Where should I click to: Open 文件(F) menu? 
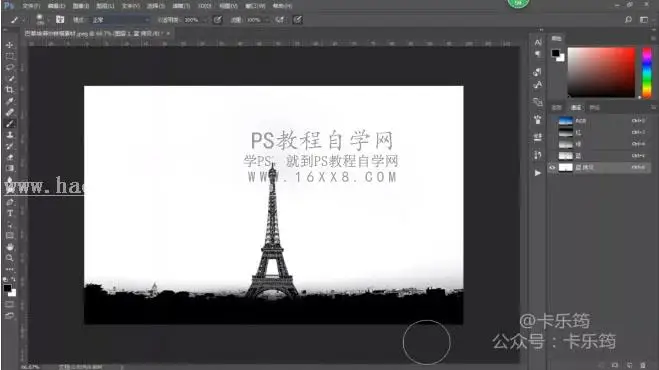coord(31,6)
